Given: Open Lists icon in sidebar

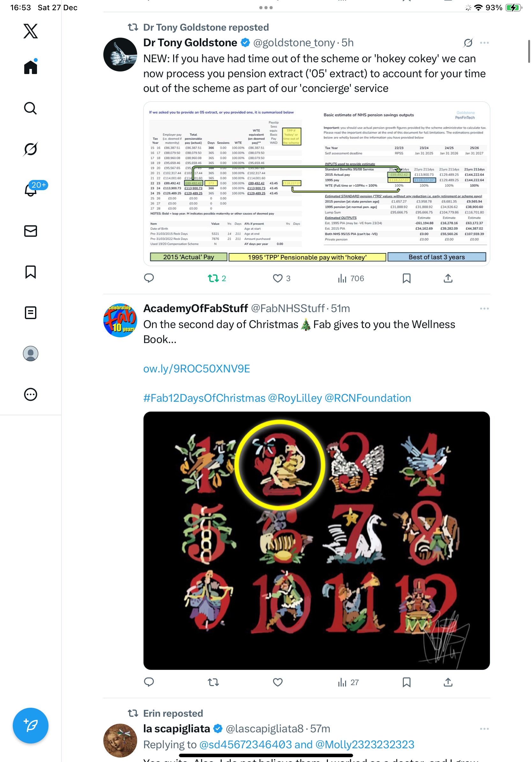Looking at the screenshot, I should pyautogui.click(x=31, y=313).
